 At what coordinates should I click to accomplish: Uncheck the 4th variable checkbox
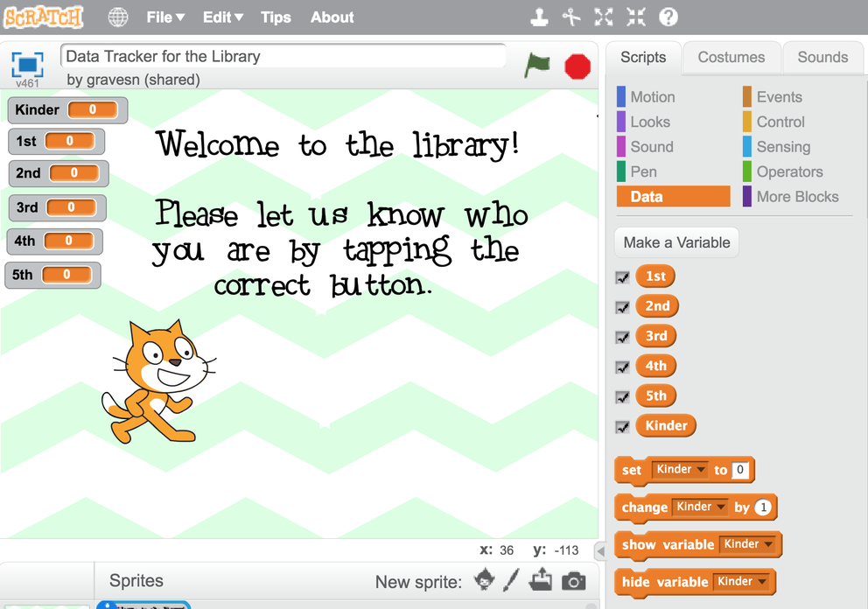pyautogui.click(x=623, y=367)
